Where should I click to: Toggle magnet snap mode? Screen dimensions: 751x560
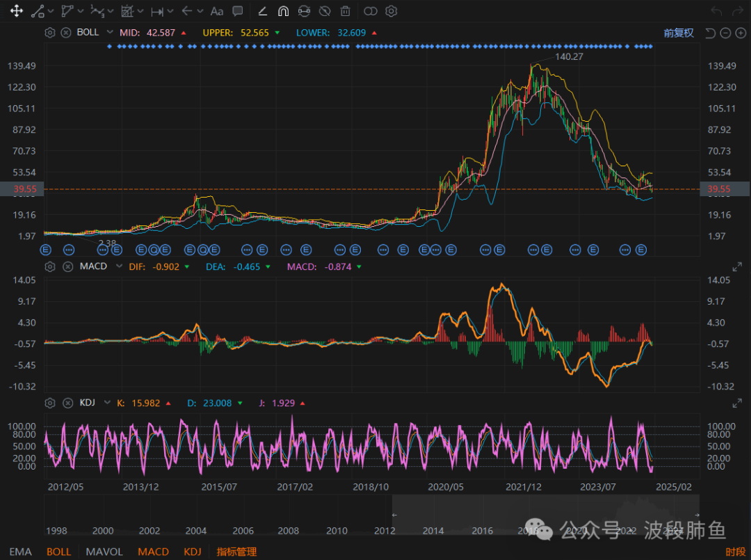tap(283, 11)
